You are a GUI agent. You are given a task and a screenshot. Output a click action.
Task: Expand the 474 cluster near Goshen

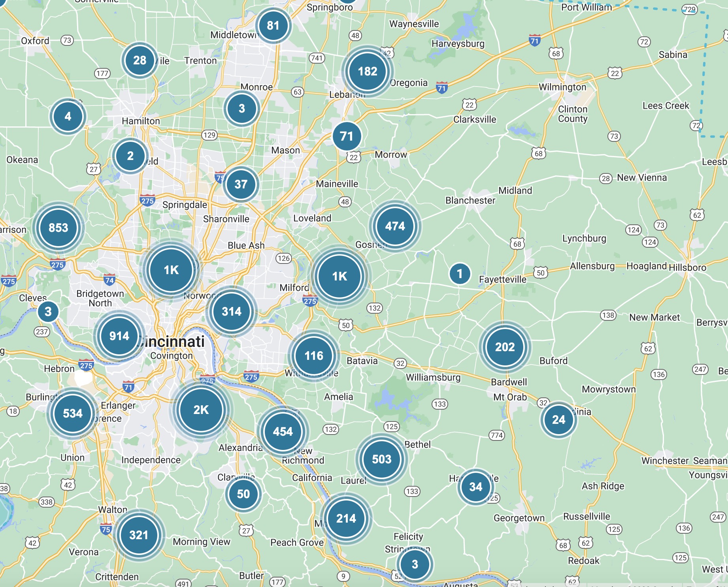coord(395,226)
